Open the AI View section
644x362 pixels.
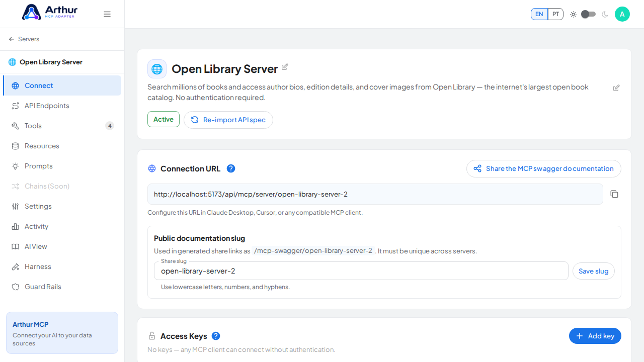[62, 246]
